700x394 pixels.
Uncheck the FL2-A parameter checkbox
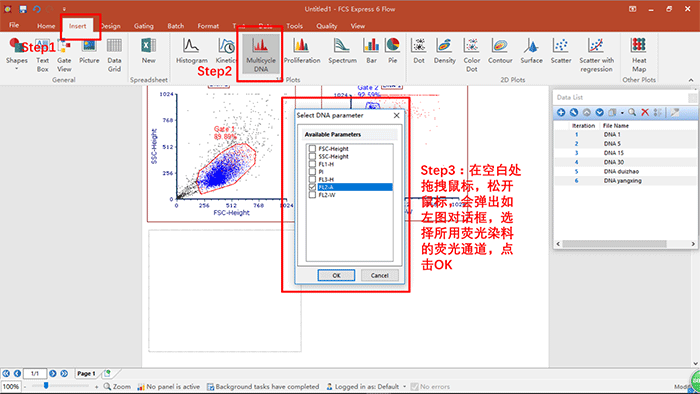pyautogui.click(x=312, y=187)
